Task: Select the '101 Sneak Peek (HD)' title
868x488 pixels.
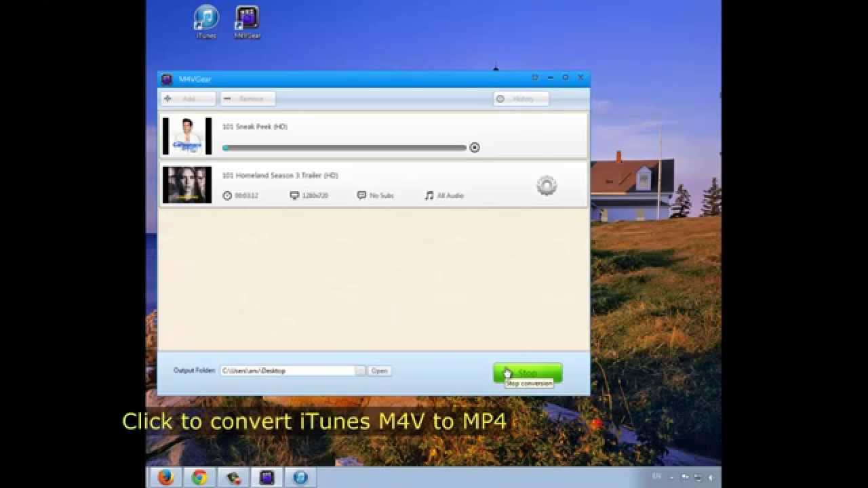Action: tap(255, 127)
